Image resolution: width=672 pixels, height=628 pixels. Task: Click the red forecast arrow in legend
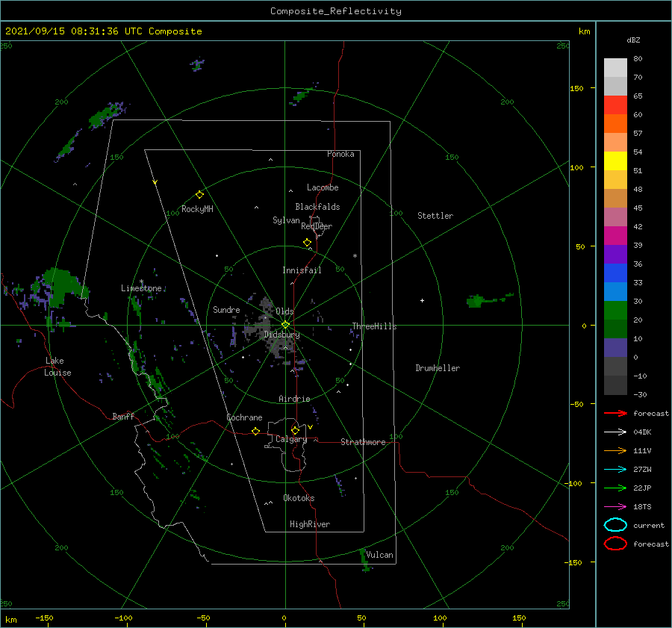(615, 413)
